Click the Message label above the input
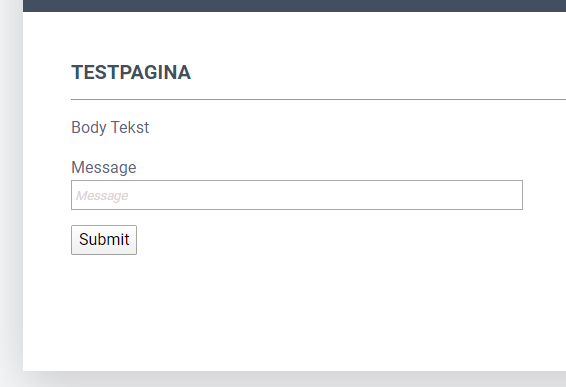The image size is (566, 387). (x=104, y=168)
